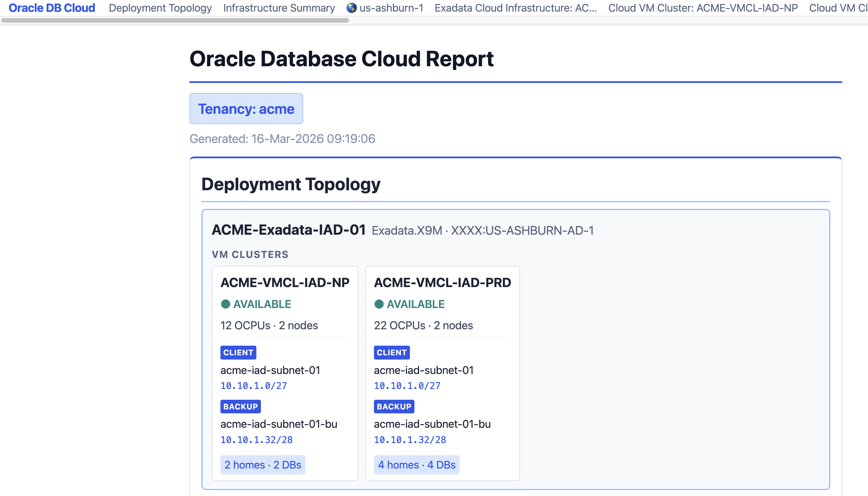Click the green status dot on ACME-VMCL-IAD-PRD

379,304
